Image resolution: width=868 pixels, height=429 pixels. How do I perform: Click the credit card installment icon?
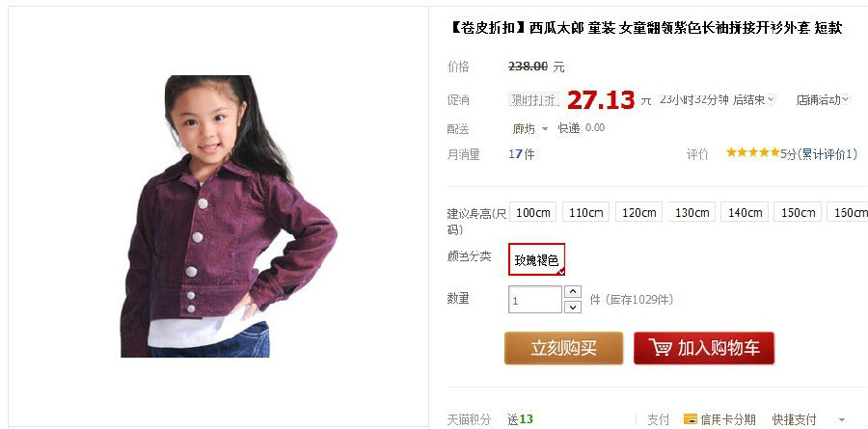tap(690, 419)
